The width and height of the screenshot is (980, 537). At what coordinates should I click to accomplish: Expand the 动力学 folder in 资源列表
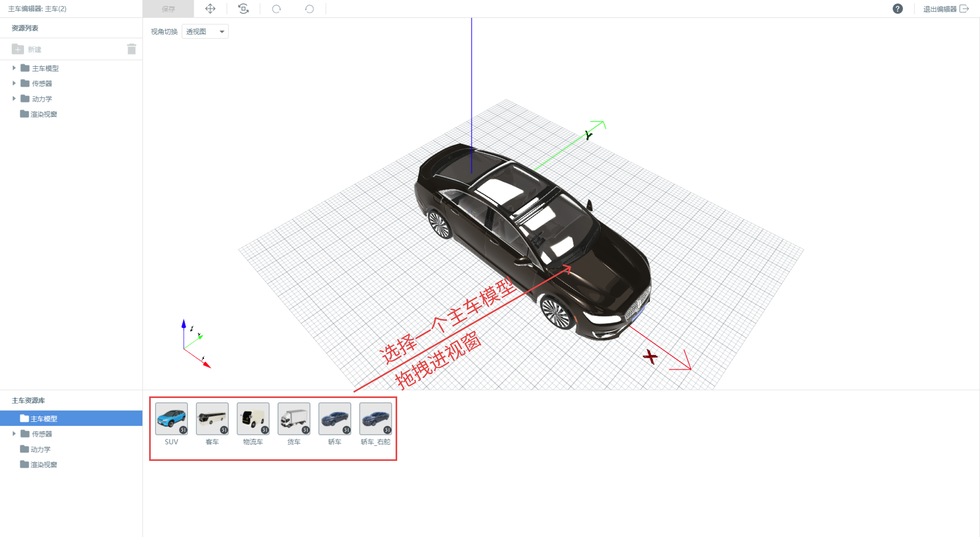click(14, 99)
